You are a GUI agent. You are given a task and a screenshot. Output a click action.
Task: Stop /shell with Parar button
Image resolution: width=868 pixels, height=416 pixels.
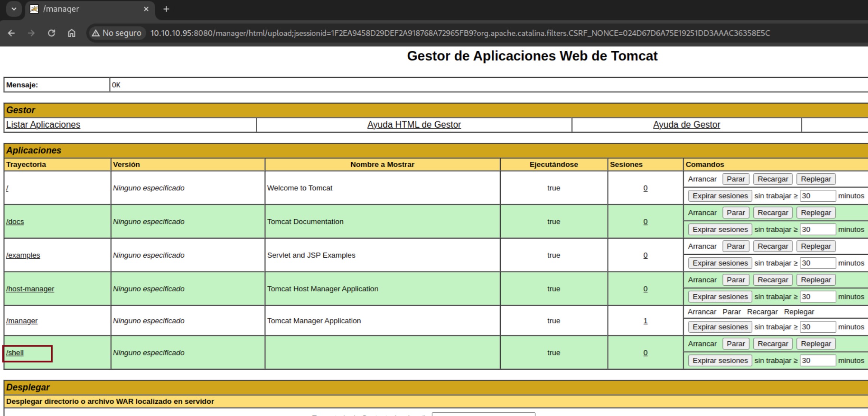(736, 344)
